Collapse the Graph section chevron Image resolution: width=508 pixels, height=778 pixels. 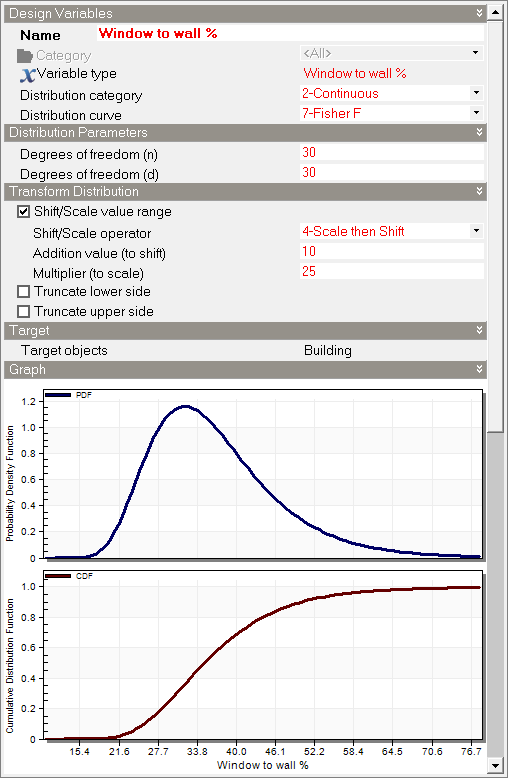(479, 369)
